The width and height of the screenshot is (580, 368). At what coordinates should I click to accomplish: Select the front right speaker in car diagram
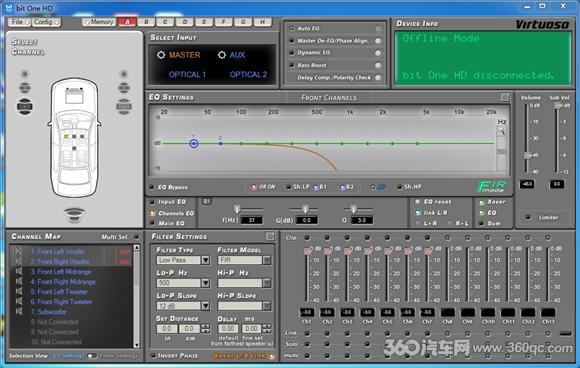coord(124,107)
